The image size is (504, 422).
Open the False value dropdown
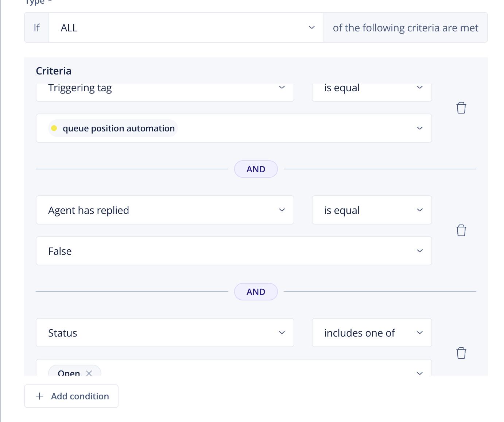click(419, 251)
